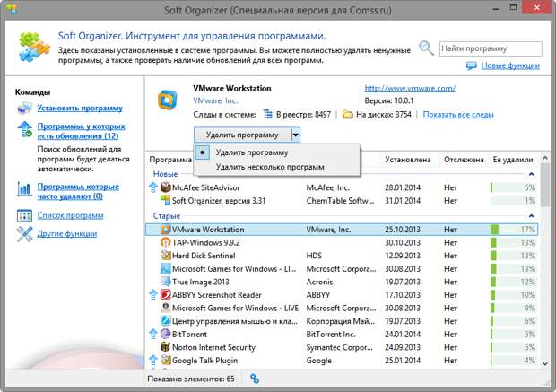Click the 10% removal bar of ABBYY Screenshot Reader

pyautogui.click(x=513, y=295)
